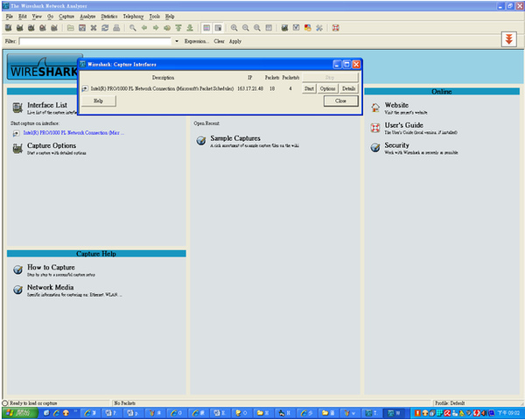
Task: Click the Open capture file folder icon
Action: coord(71,28)
